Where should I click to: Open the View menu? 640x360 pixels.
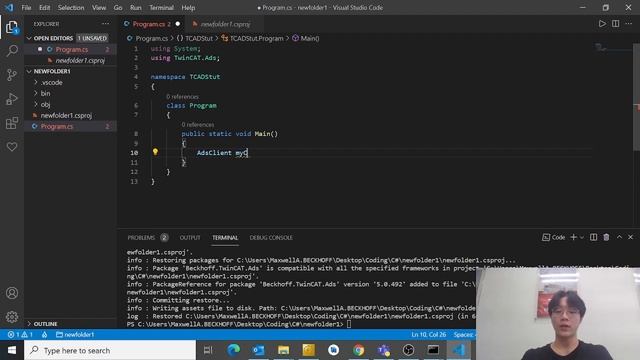pyautogui.click(x=99, y=7)
